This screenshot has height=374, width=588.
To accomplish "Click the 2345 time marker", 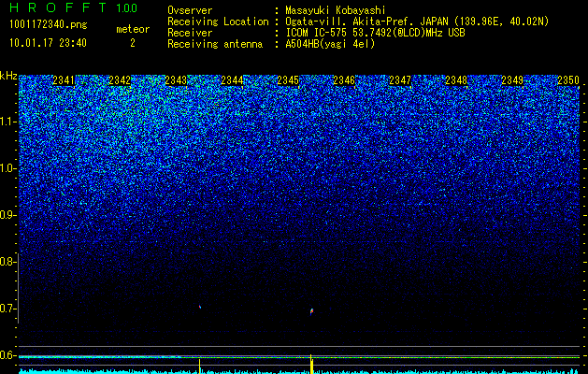I will (288, 80).
